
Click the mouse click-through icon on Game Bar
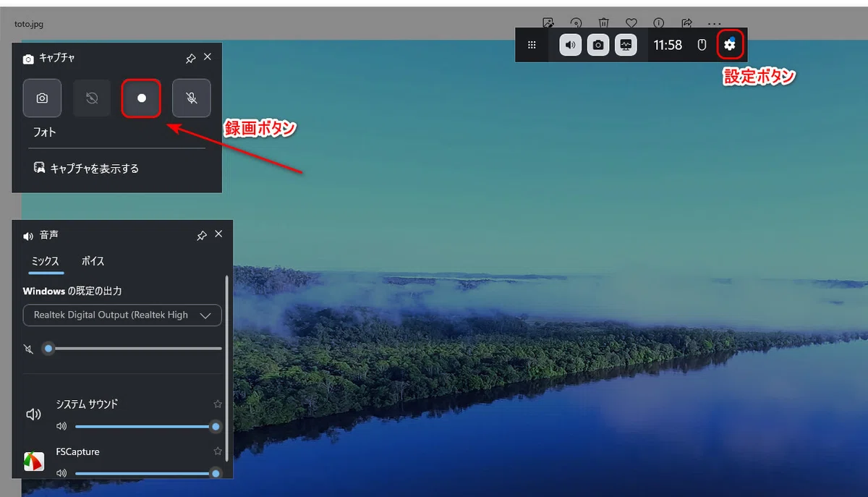[x=701, y=45]
